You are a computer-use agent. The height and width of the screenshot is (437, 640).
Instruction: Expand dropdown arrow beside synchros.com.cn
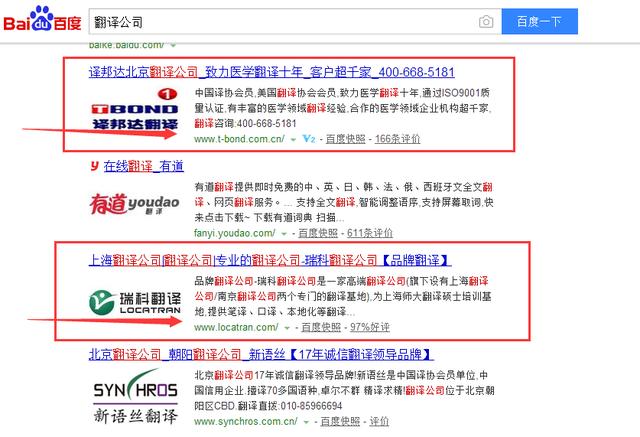click(x=306, y=422)
